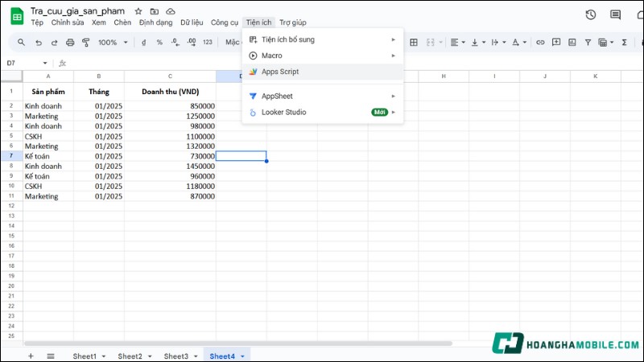Add a new sheet with plus
The height and width of the screenshot is (362, 644).
31,356
